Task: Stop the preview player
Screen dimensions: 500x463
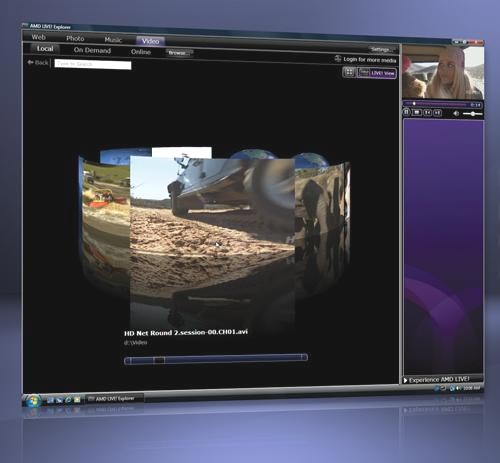Action: click(417, 113)
